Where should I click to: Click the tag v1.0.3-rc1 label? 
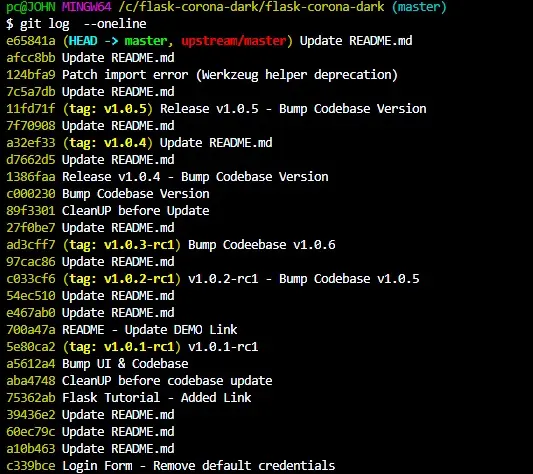click(x=122, y=245)
